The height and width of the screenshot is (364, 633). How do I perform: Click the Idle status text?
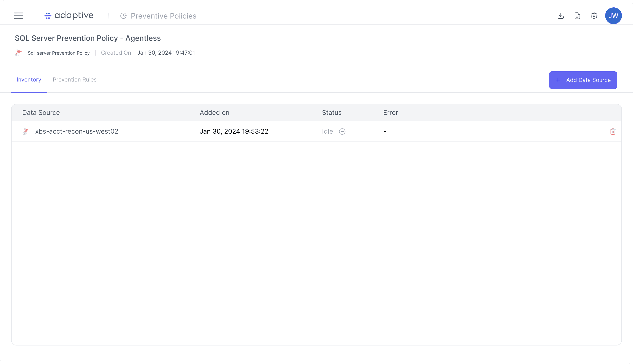pyautogui.click(x=327, y=132)
